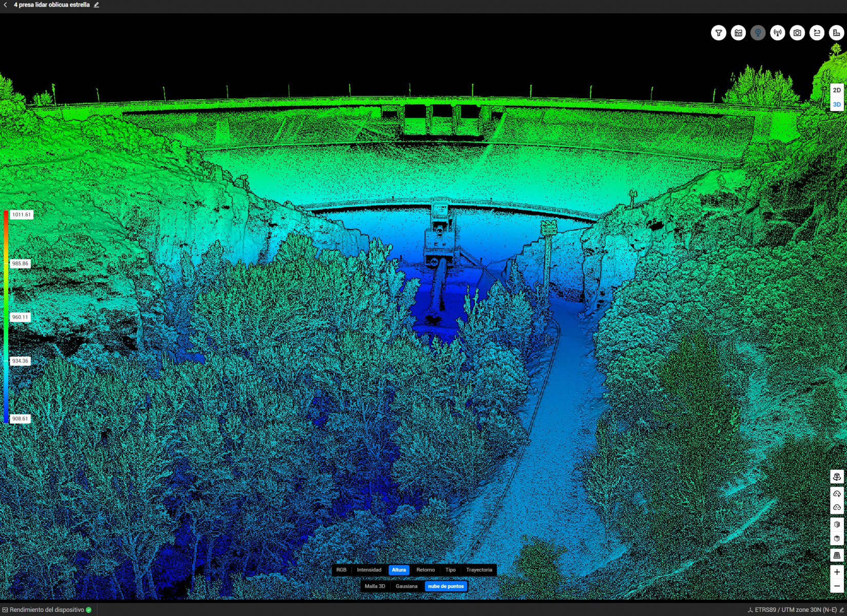The width and height of the screenshot is (847, 616).
Task: Click the Gausiana display button
Action: (x=407, y=586)
